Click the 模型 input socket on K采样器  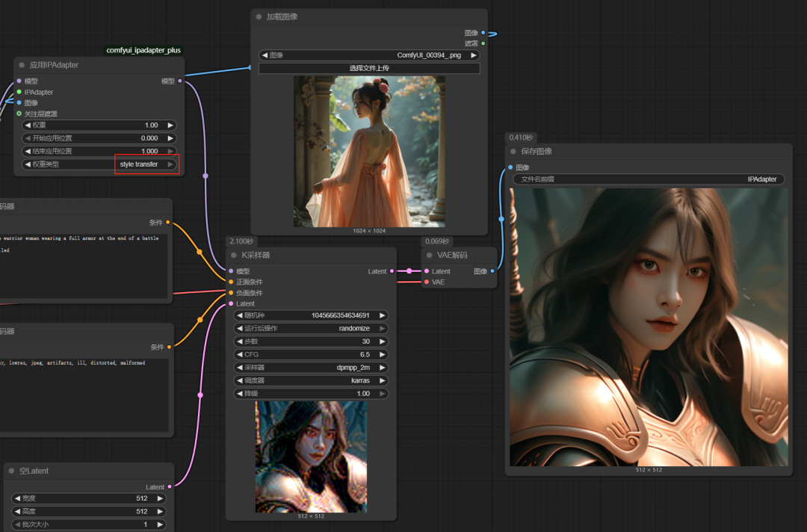[x=231, y=271]
